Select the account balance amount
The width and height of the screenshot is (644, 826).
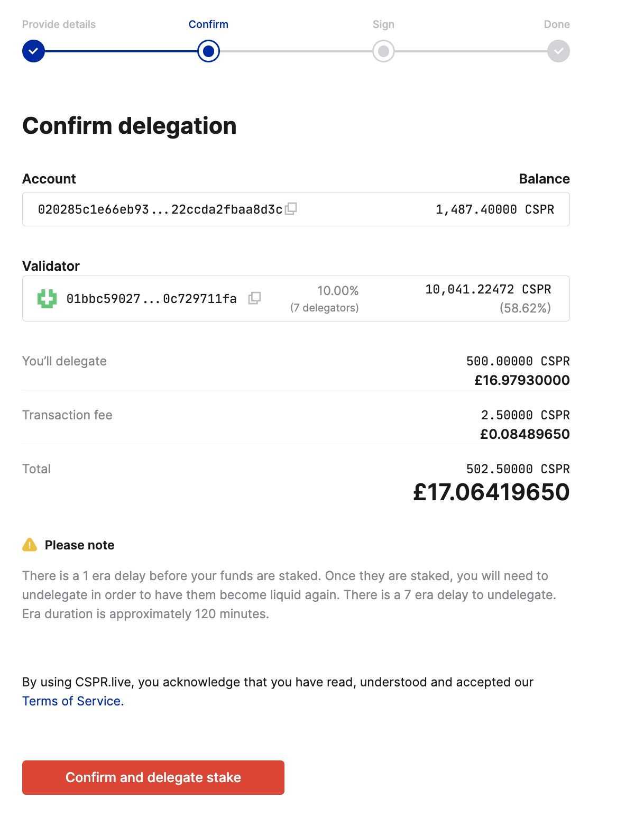(x=495, y=209)
